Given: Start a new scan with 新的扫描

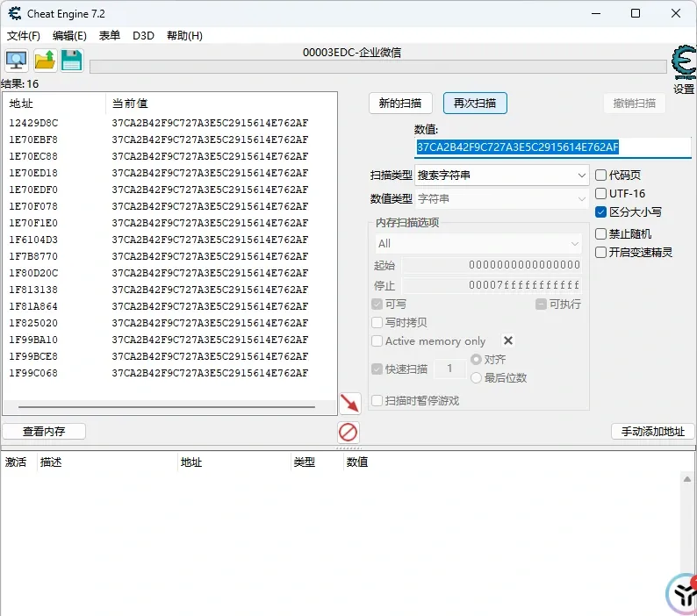Looking at the screenshot, I should [x=400, y=104].
